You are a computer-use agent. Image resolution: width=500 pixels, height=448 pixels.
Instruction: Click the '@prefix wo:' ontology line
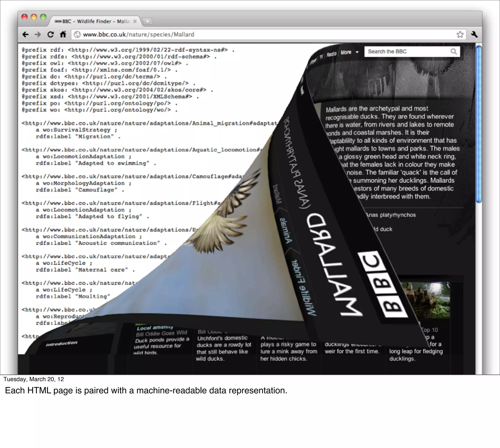tap(100, 110)
